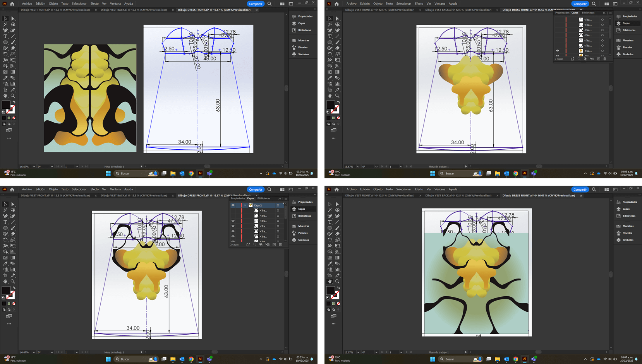This screenshot has width=642, height=364.
Task: Pick the Eyedropper tool in top-left window
Action: click(x=5, y=78)
